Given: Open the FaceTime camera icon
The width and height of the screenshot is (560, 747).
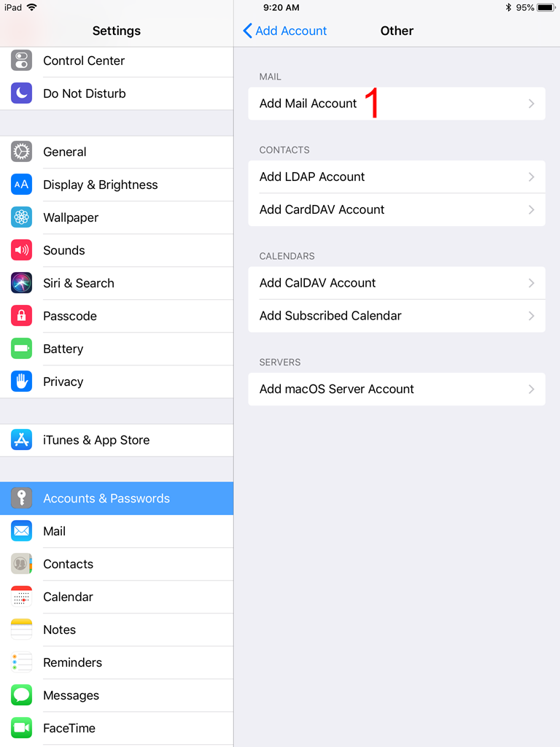Looking at the screenshot, I should click(x=21, y=728).
